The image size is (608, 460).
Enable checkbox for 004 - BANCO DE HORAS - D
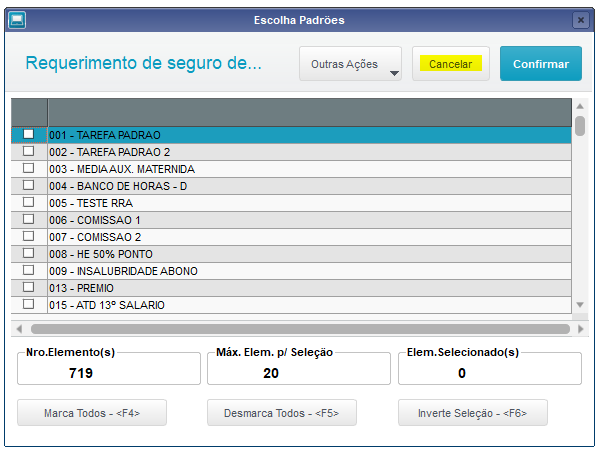pyautogui.click(x=28, y=185)
